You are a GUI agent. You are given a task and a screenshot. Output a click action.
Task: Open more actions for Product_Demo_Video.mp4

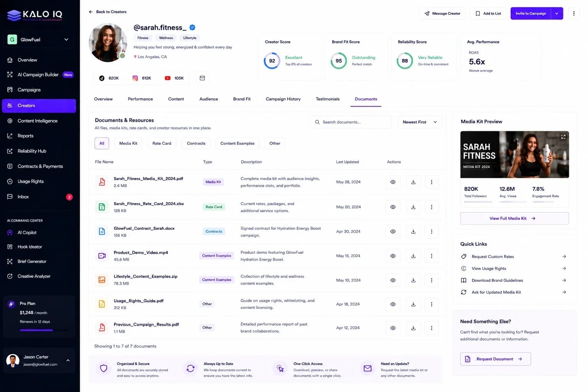[x=431, y=256]
